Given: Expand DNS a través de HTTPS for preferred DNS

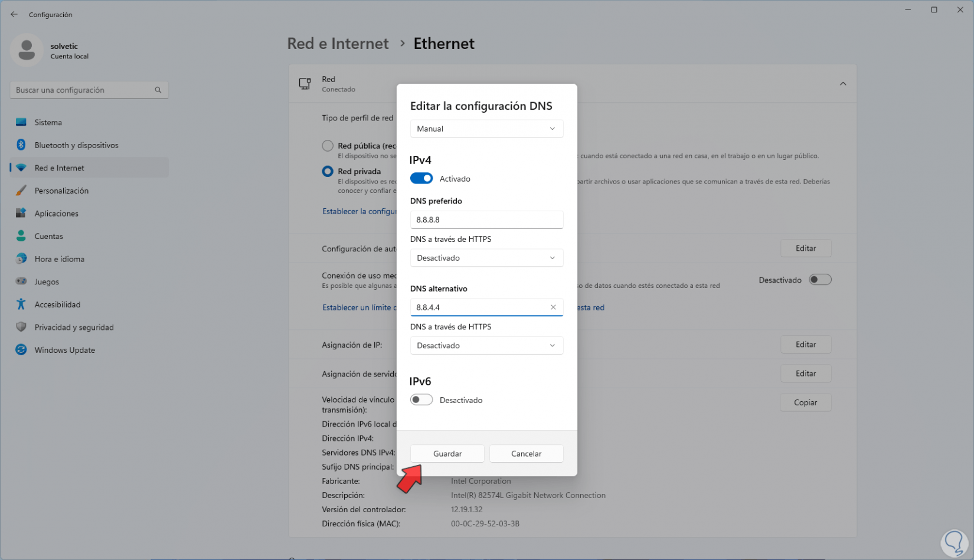Looking at the screenshot, I should pyautogui.click(x=486, y=258).
